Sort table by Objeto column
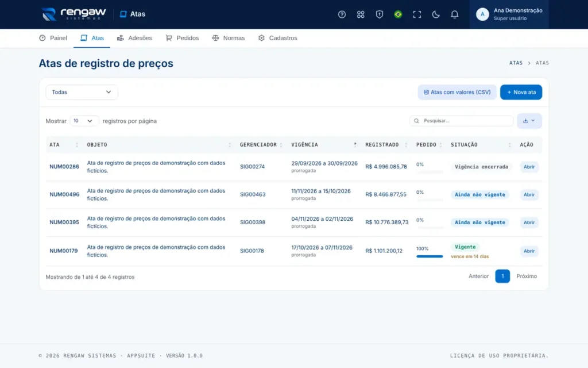 pyautogui.click(x=159, y=144)
